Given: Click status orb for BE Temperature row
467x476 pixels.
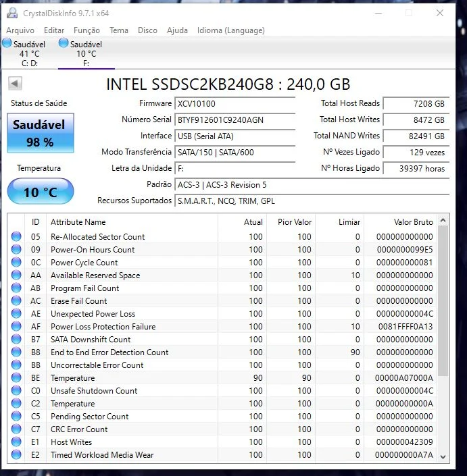Looking at the screenshot, I should point(16,377).
